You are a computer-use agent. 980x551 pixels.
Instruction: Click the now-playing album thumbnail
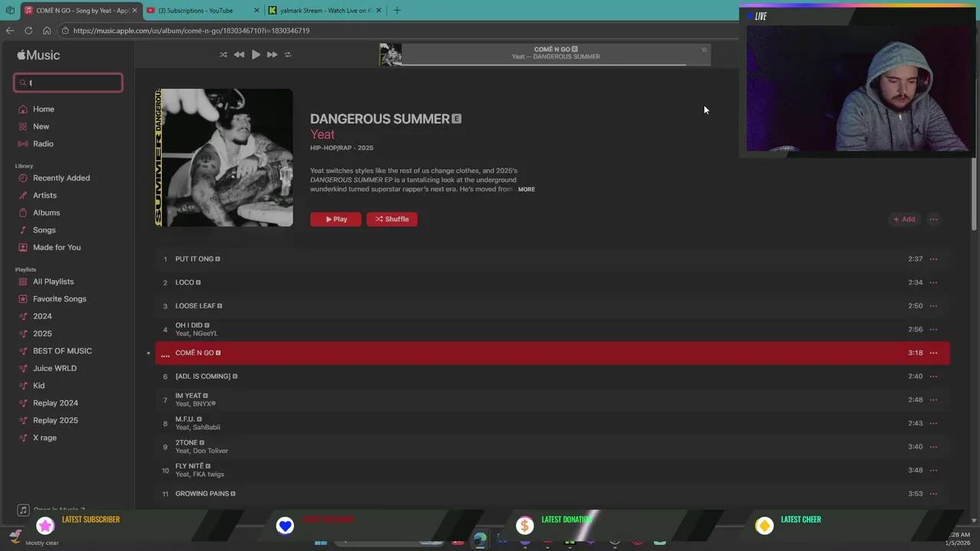point(390,54)
